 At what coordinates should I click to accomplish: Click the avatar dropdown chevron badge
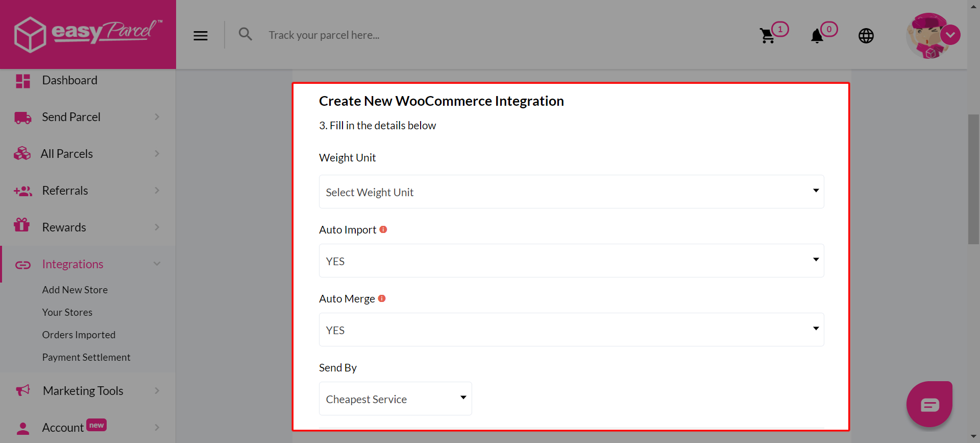click(950, 35)
